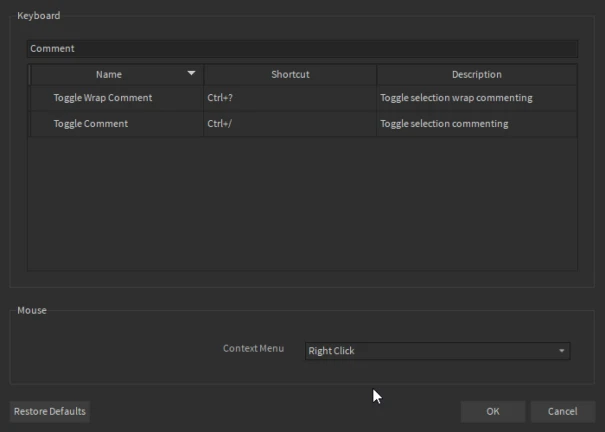Sort by the Name column header
Viewport: 605px width, 432px height.
pyautogui.click(x=108, y=74)
